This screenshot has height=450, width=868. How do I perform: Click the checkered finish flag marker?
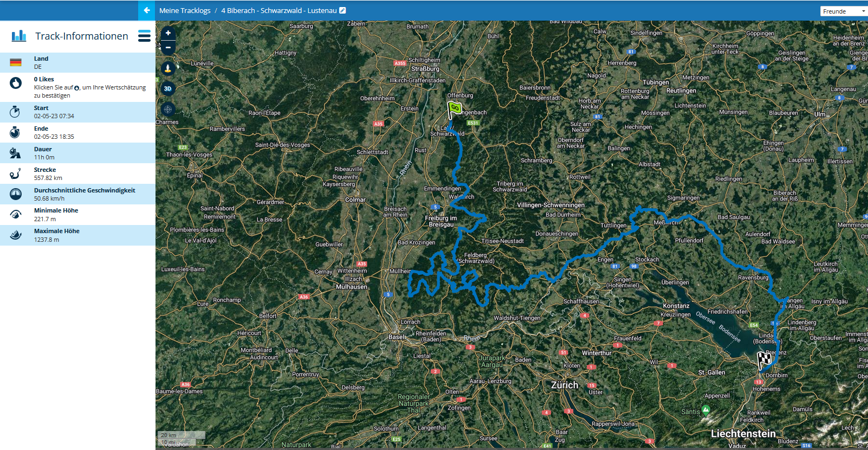764,359
